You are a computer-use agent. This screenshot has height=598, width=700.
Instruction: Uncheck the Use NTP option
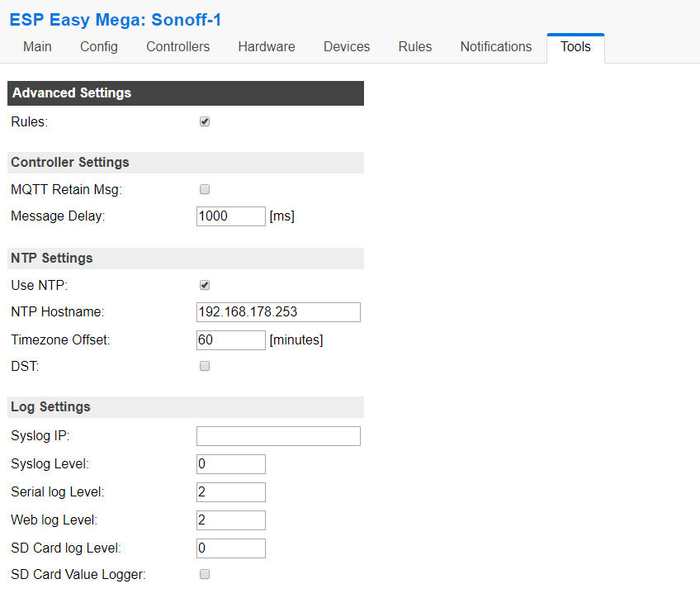204,285
